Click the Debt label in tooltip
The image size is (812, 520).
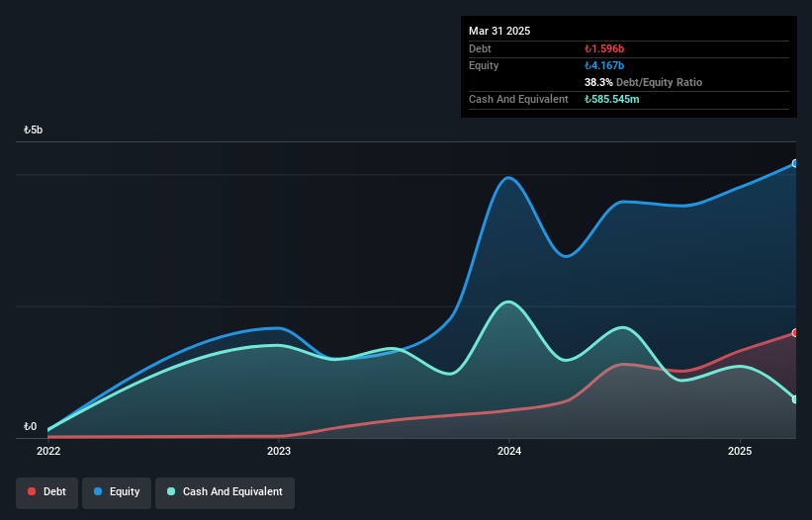(x=480, y=48)
